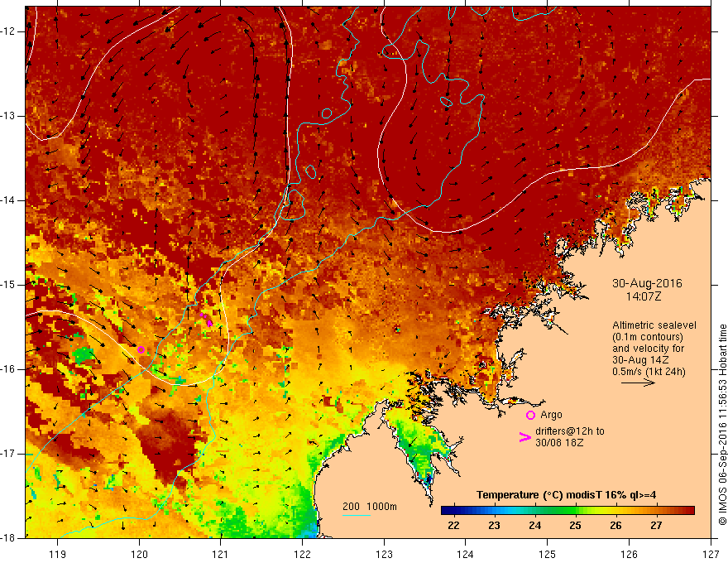Click the '14:07Z' time label
This screenshot has height=563, width=728.
[644, 296]
